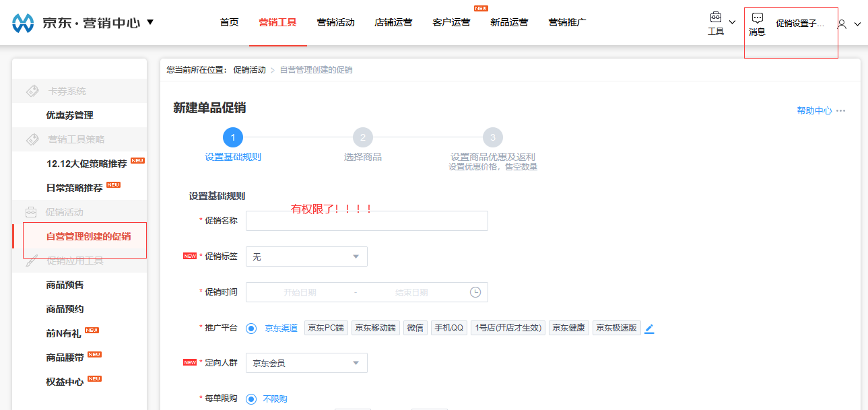Click the 促销应用工具 pencil icon
This screenshot has height=410, width=868.
tap(32, 261)
